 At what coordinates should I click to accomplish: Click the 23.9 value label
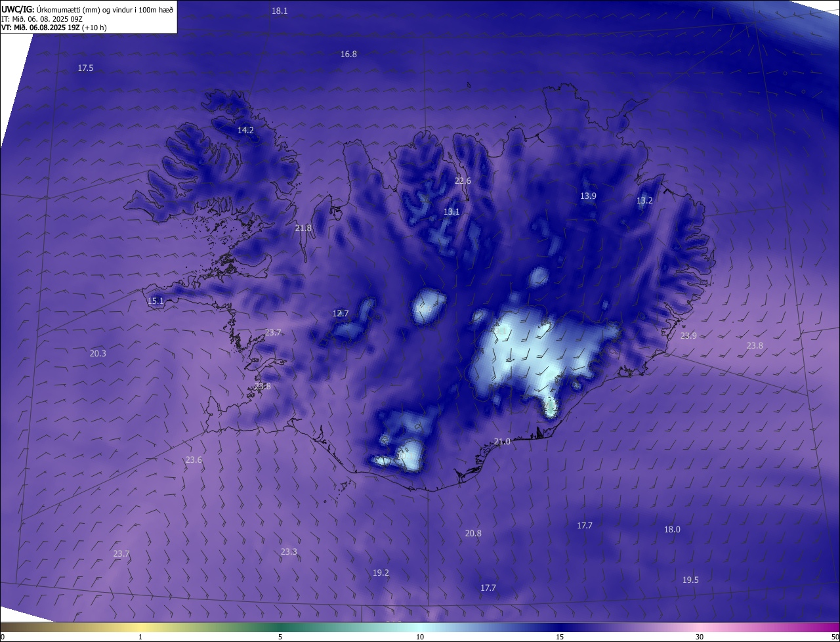[688, 336]
